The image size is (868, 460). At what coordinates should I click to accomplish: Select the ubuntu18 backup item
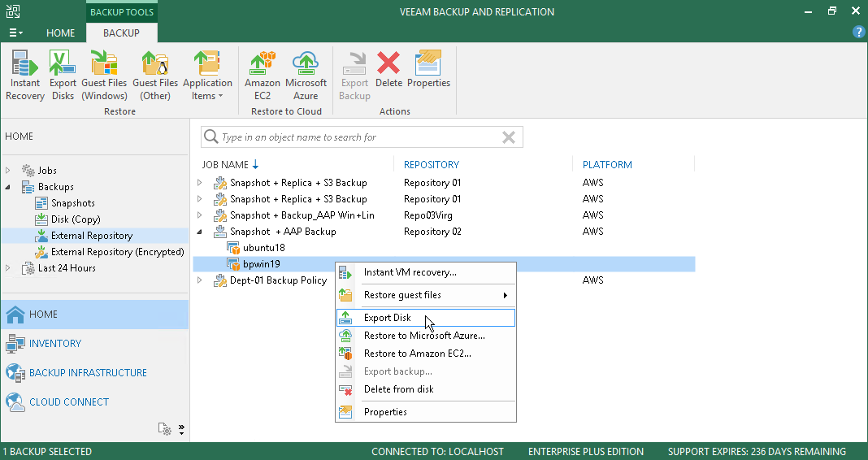264,248
